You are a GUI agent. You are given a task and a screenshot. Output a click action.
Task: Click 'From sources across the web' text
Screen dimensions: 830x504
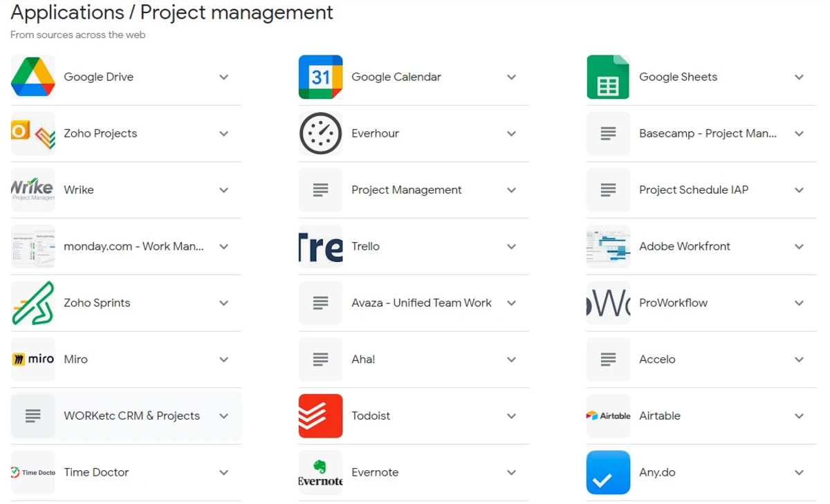78,35
